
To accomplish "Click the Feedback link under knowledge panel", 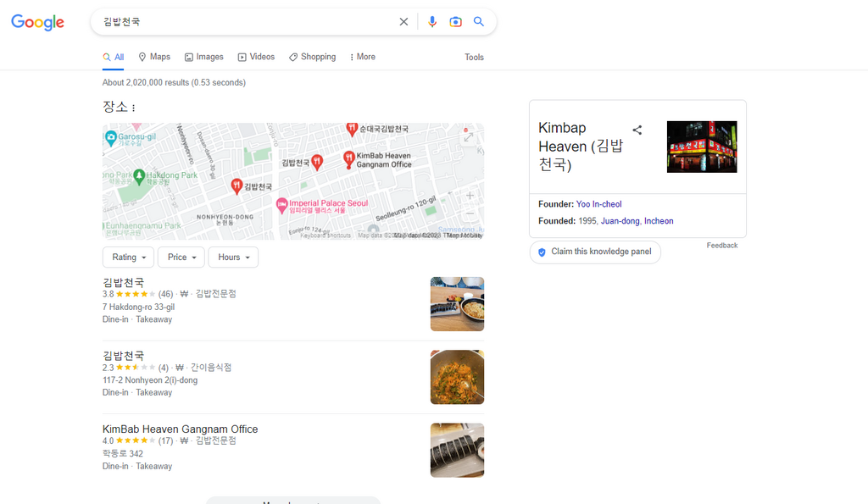I will (x=722, y=245).
